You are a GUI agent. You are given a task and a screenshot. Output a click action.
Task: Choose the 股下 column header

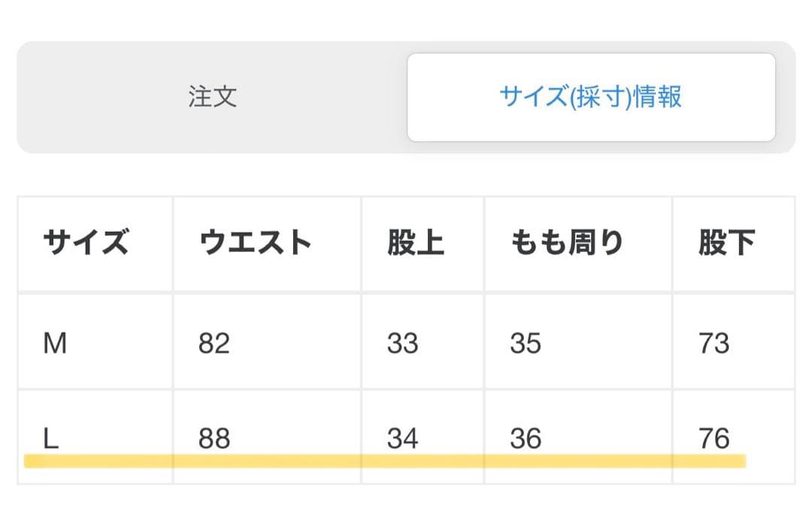point(726,243)
